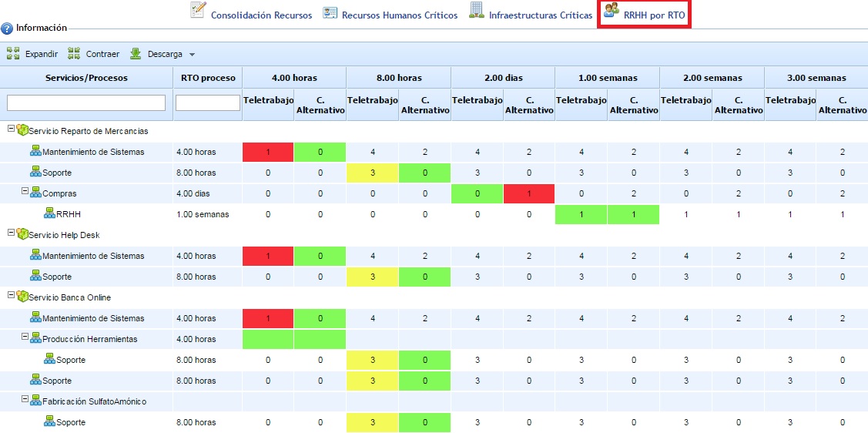Click the green Descarga download icon
Image resolution: width=868 pixels, height=433 pixels.
click(136, 54)
